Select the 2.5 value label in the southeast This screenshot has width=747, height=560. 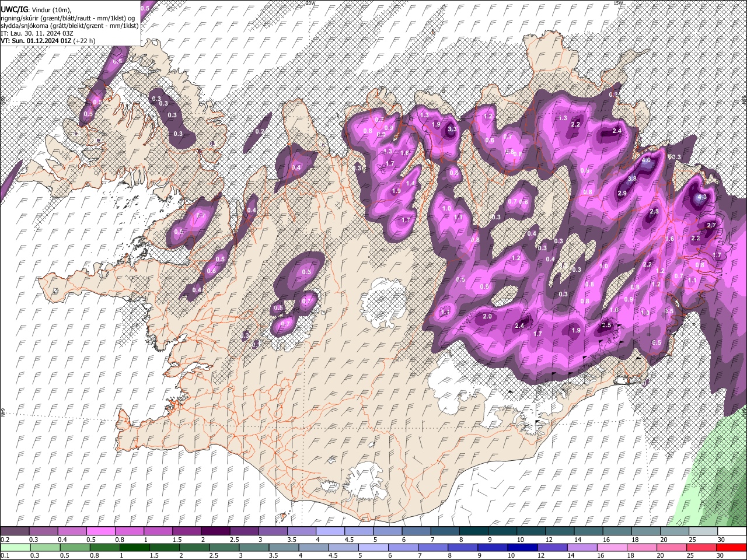(606, 325)
